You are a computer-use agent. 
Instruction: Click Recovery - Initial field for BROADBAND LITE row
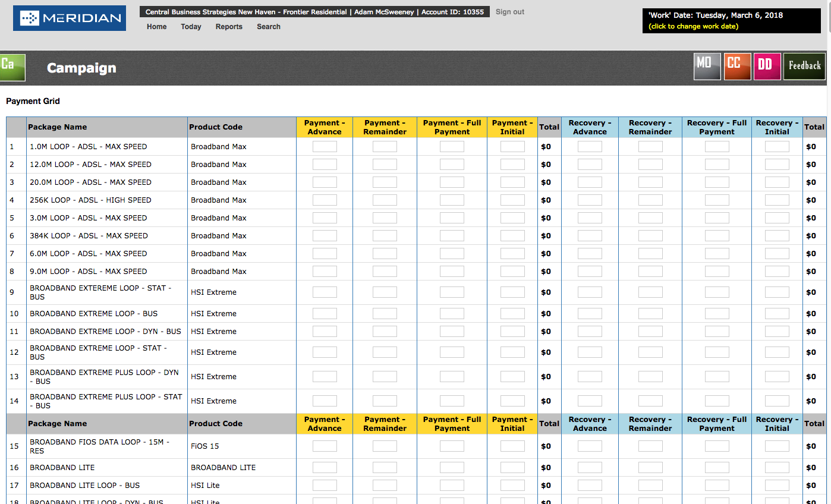click(777, 468)
